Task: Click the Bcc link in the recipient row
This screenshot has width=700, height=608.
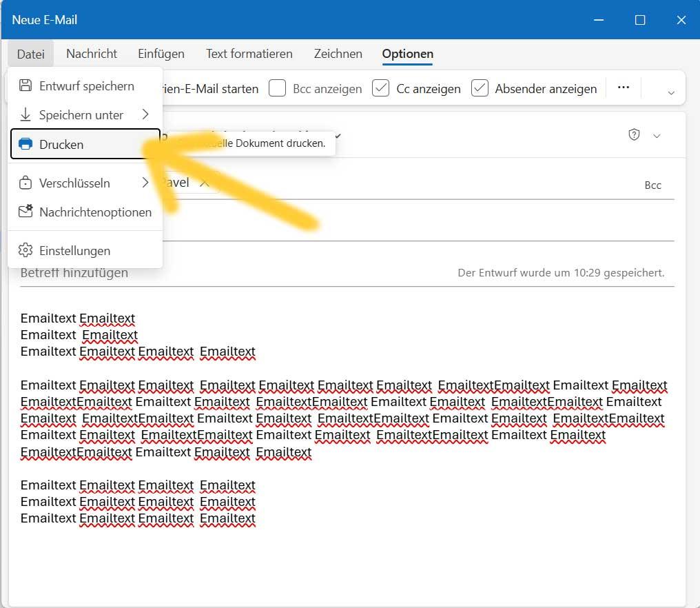Action: point(652,185)
